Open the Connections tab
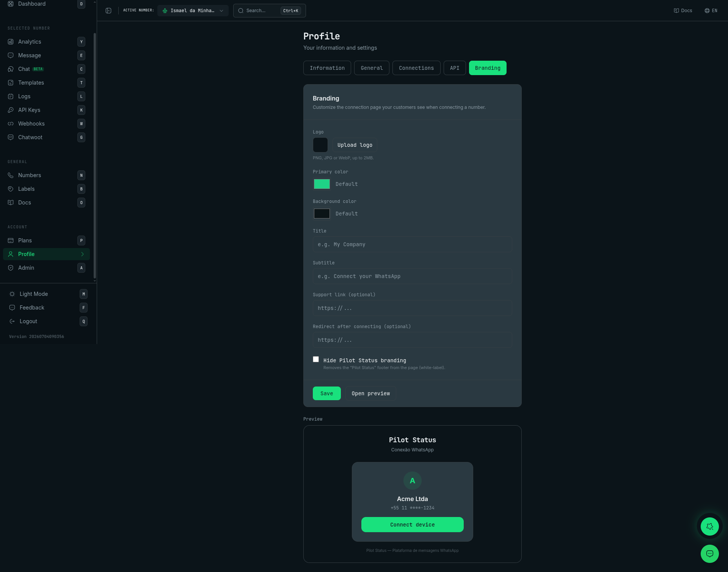 tap(416, 68)
